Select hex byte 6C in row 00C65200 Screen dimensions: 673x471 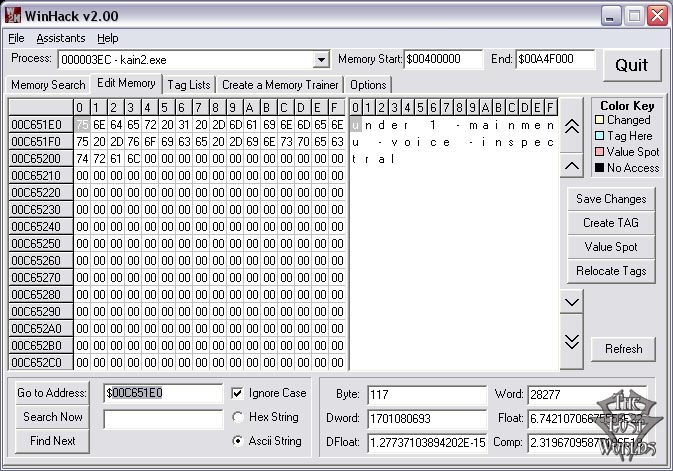point(133,159)
